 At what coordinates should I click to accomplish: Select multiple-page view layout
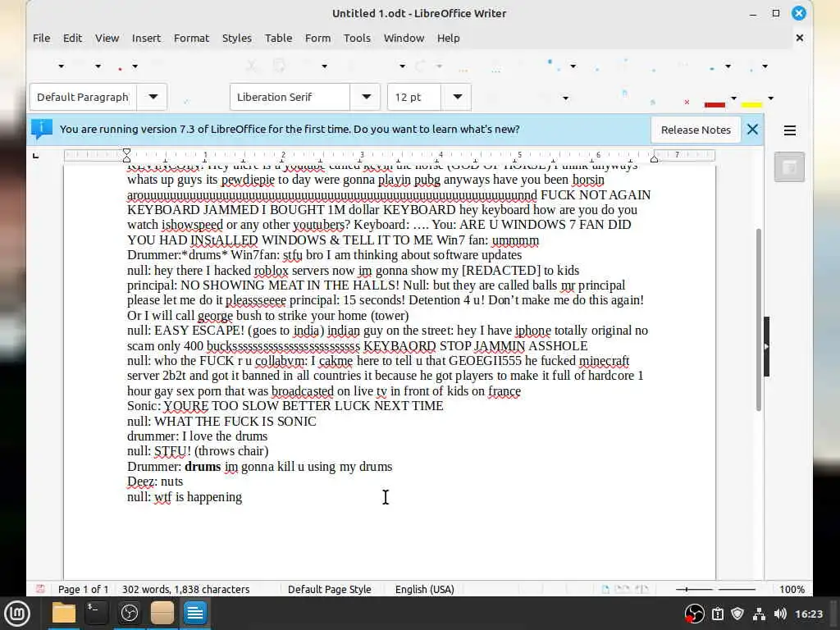click(x=622, y=589)
